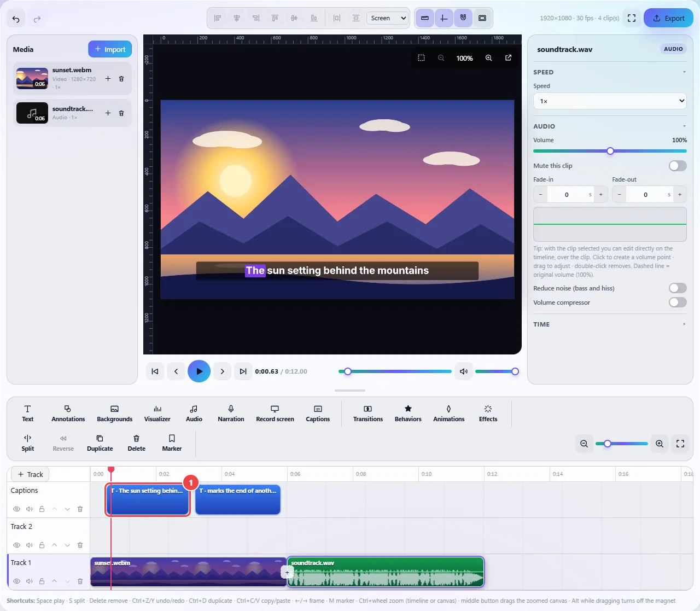
Task: Add soundtrack media to the timeline
Action: (x=108, y=113)
